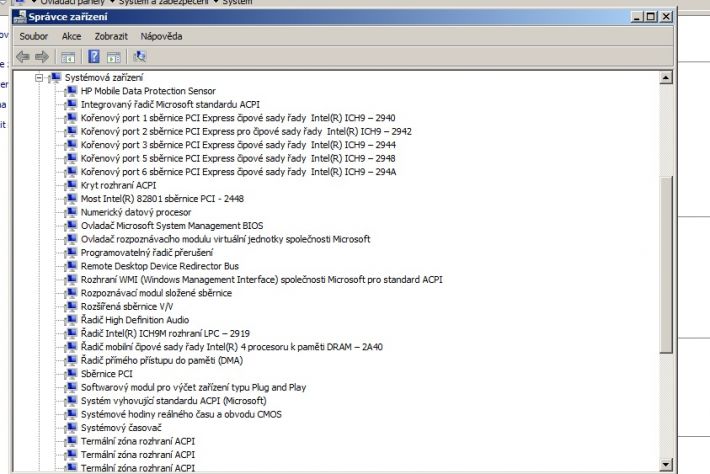The image size is (710, 474).
Task: Click the Help question-mark toolbar icon
Action: 94,57
